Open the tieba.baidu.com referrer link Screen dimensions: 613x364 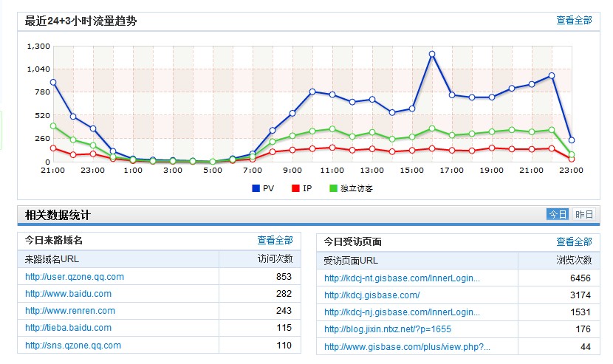coord(69,328)
